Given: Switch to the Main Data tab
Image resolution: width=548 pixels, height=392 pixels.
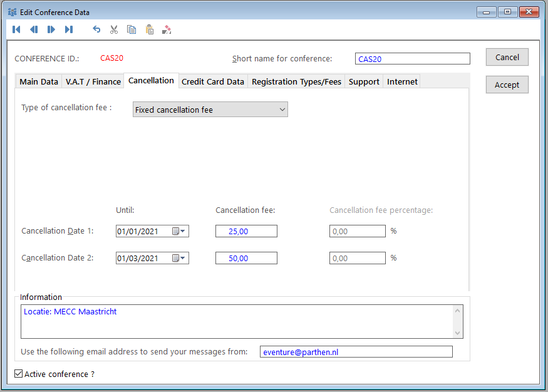Looking at the screenshot, I should coord(39,82).
